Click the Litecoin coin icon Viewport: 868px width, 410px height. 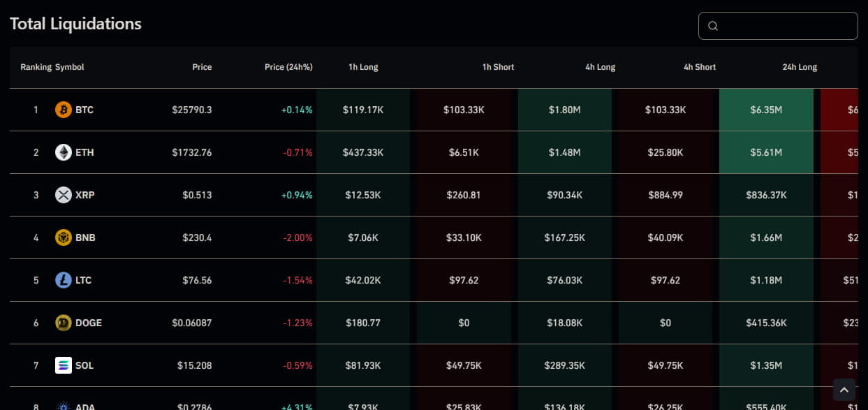click(64, 280)
